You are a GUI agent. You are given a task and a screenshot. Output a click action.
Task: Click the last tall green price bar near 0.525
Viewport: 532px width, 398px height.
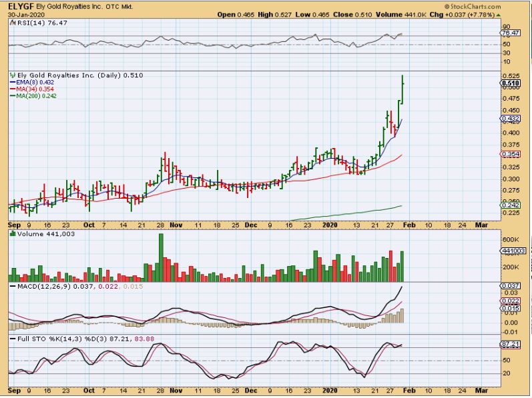[x=403, y=90]
